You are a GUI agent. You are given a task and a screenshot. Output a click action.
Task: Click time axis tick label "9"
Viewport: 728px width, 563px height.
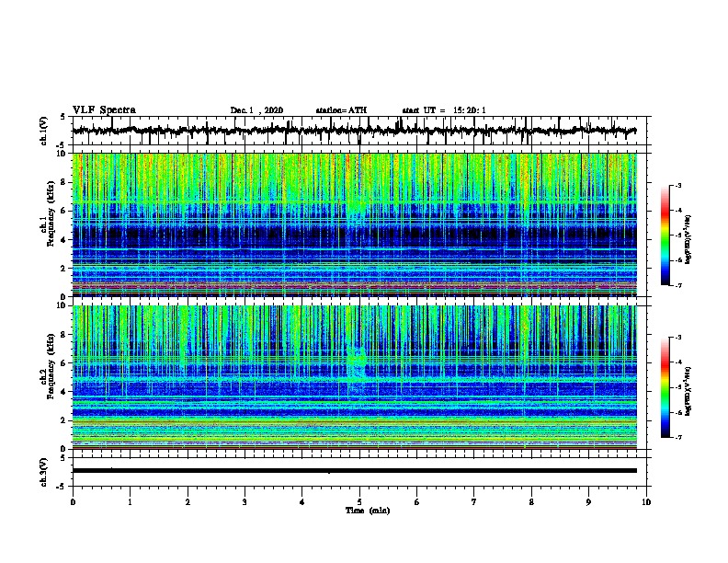(588, 502)
